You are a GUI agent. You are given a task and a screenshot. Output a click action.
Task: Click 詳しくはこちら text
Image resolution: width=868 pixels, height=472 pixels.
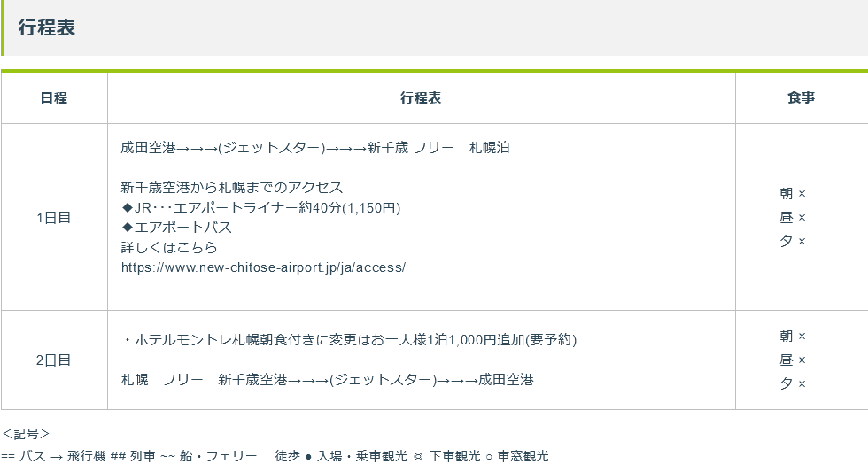(169, 247)
